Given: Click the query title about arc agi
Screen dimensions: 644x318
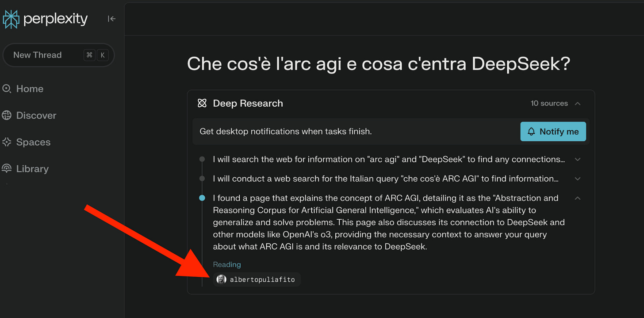Looking at the screenshot, I should coord(379,64).
